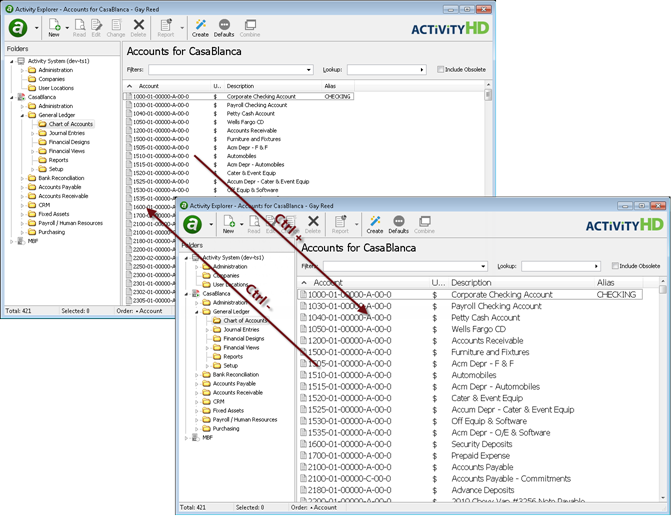Open Report dropdown arrow in back window toolbar
This screenshot has height=516, width=672.
[182, 28]
